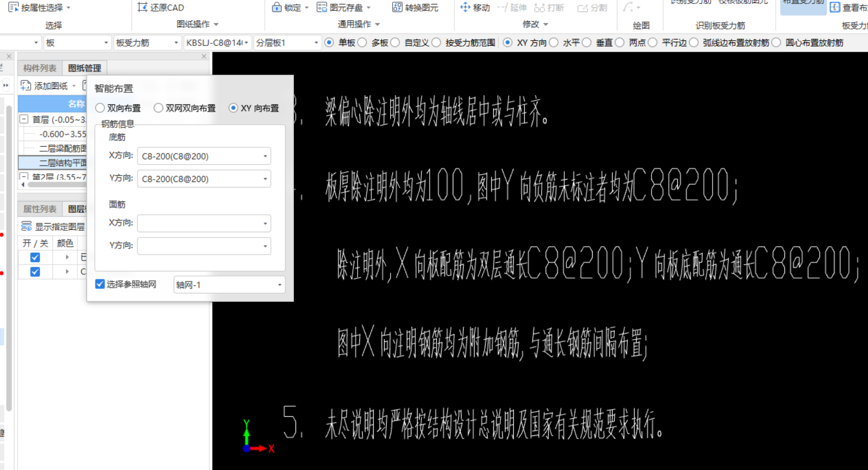Open the 板 component type dropdown

(77, 42)
